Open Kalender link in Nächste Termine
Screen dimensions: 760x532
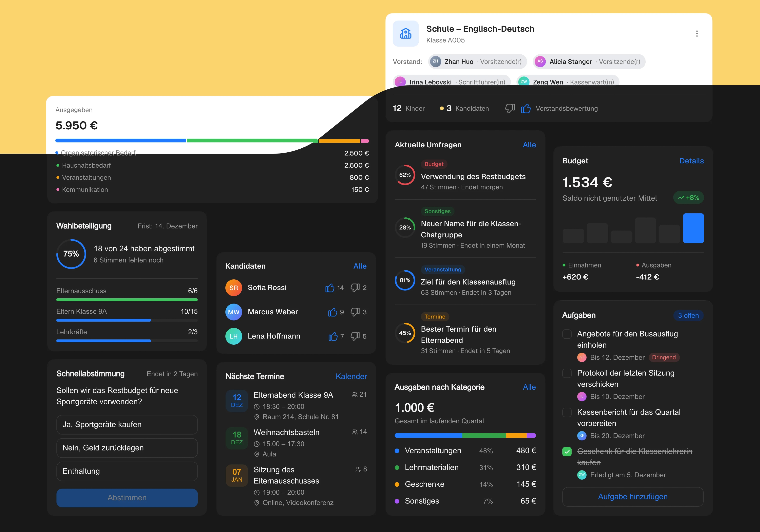click(351, 376)
